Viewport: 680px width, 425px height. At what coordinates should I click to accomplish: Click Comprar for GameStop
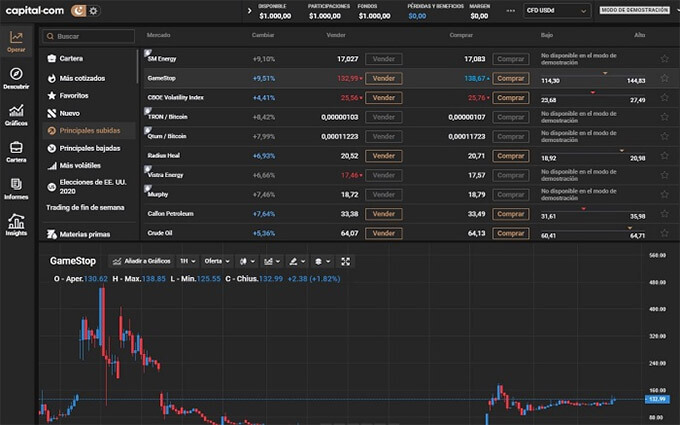511,78
